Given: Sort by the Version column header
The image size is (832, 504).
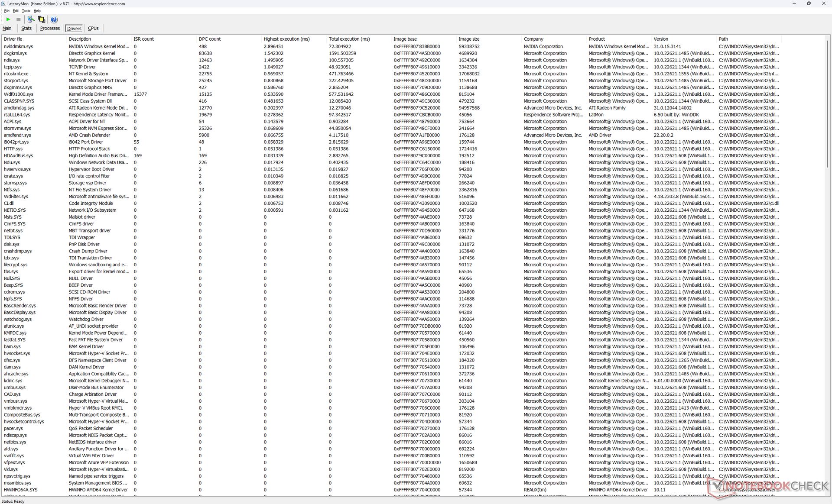Looking at the screenshot, I should (x=684, y=39).
